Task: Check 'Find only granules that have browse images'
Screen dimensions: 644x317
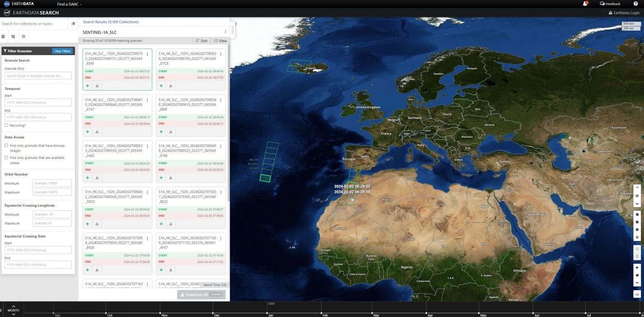Action: (7, 146)
